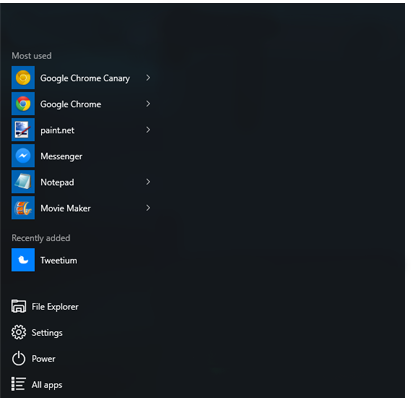Screen dimensions: 411x398
Task: Expand Google Chrome jump list arrow
Action: click(x=148, y=104)
